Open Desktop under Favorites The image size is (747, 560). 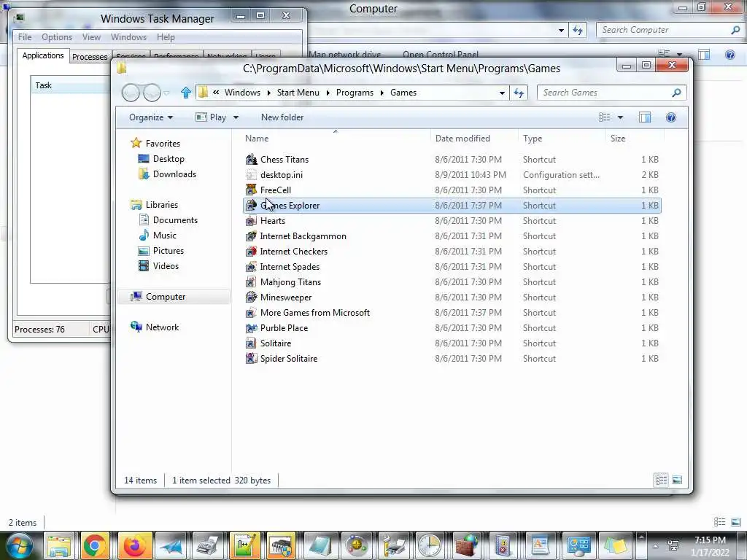point(161,159)
